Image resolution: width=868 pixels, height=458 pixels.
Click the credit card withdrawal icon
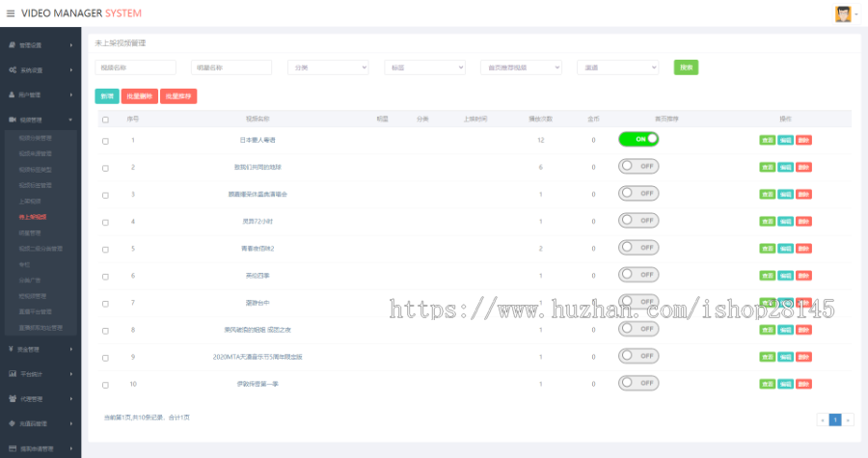tap(13, 448)
